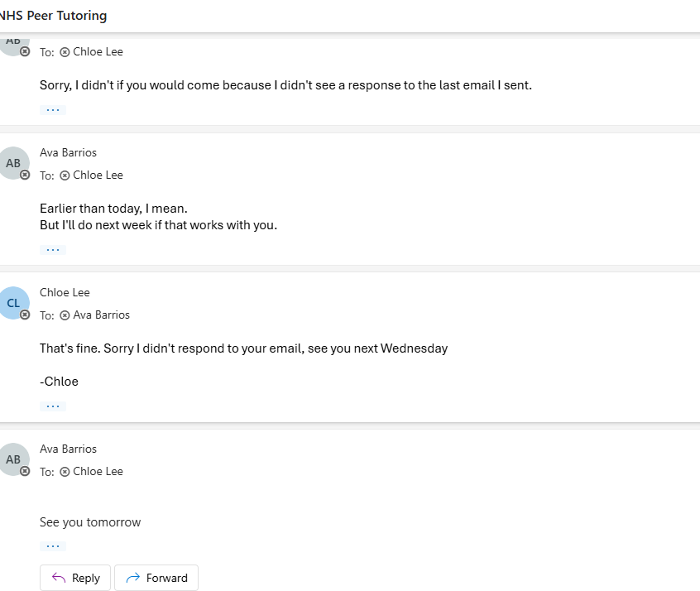Open sender name Chloe Lee's contact card
700x591 pixels.
(x=65, y=292)
